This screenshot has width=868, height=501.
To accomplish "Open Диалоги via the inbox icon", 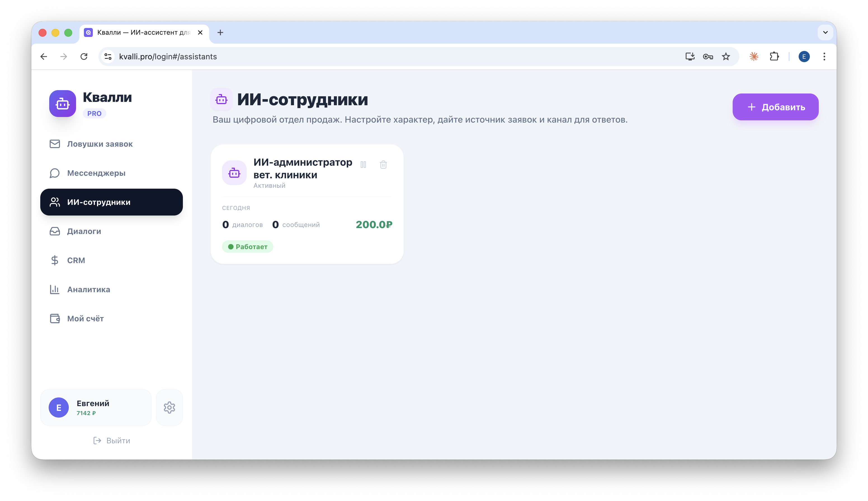I will click(55, 231).
